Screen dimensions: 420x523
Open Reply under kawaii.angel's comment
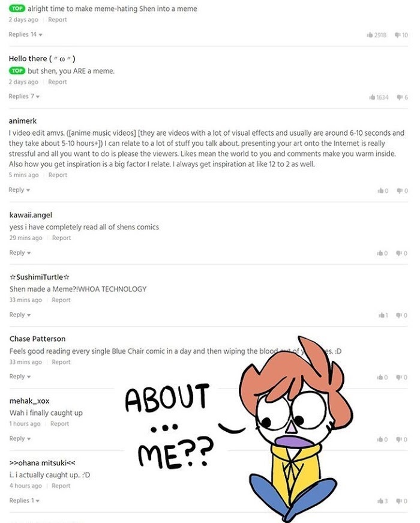(20, 253)
